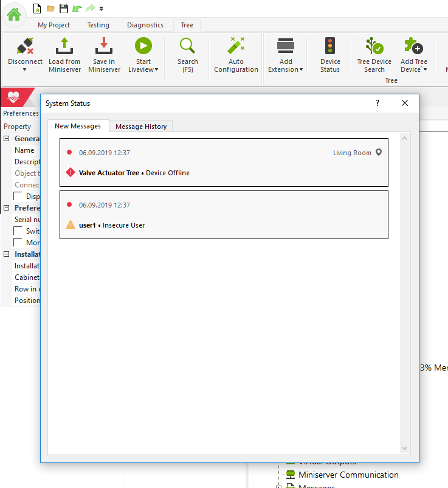The height and width of the screenshot is (488, 448).
Task: Collapse the General property section
Action: pyautogui.click(x=7, y=139)
